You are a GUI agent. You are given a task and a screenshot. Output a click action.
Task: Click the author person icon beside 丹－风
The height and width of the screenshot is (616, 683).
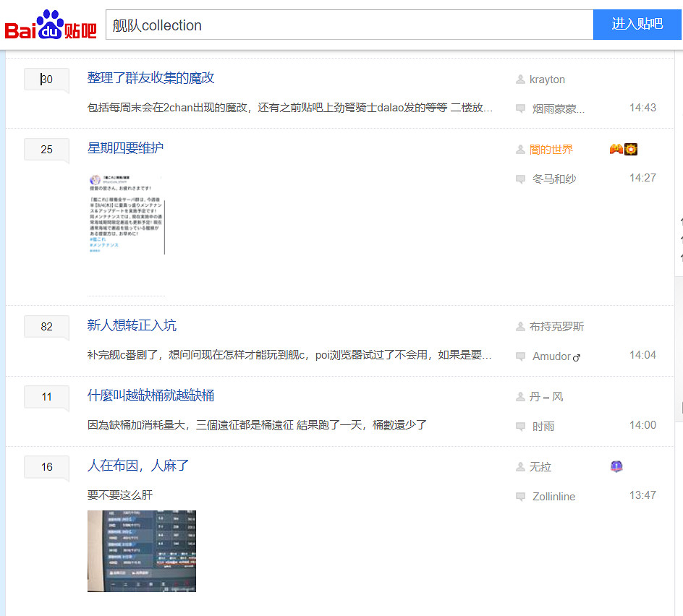coord(520,397)
